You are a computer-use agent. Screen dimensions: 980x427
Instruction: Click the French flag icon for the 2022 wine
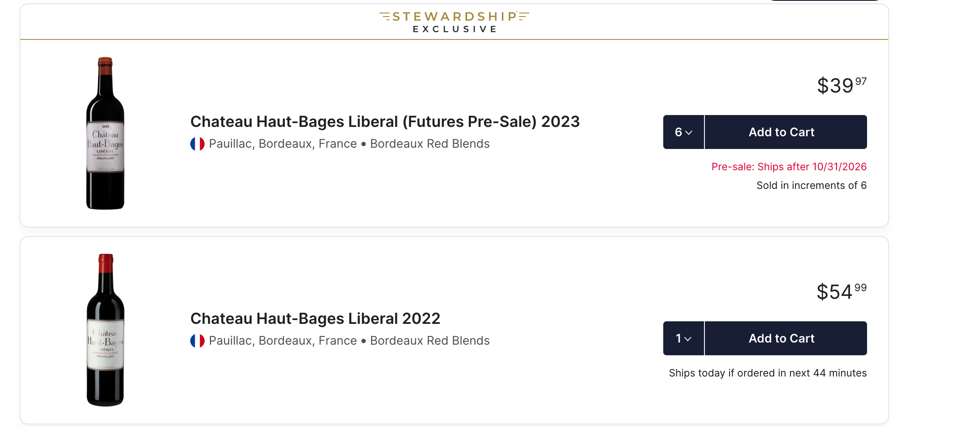tap(197, 341)
